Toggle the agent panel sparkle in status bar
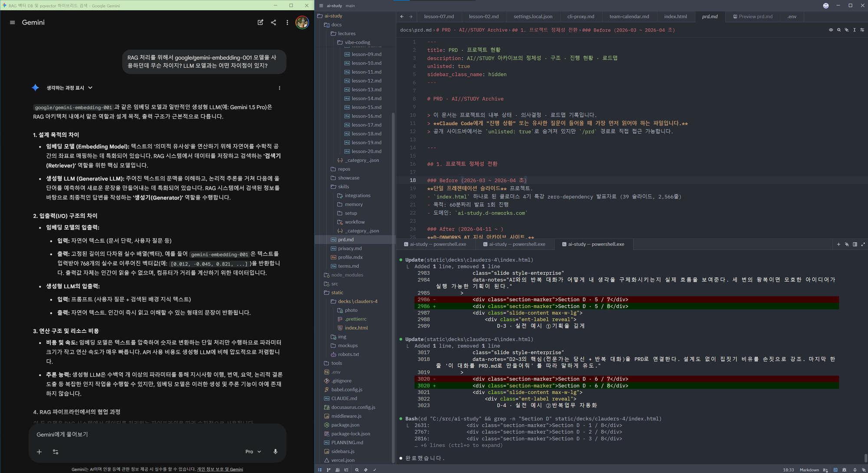Image resolution: width=868 pixels, height=473 pixels. [x=863, y=470]
